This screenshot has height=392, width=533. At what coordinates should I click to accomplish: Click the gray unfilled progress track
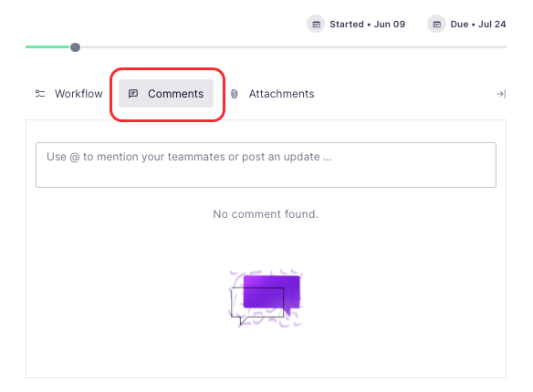pyautogui.click(x=293, y=46)
